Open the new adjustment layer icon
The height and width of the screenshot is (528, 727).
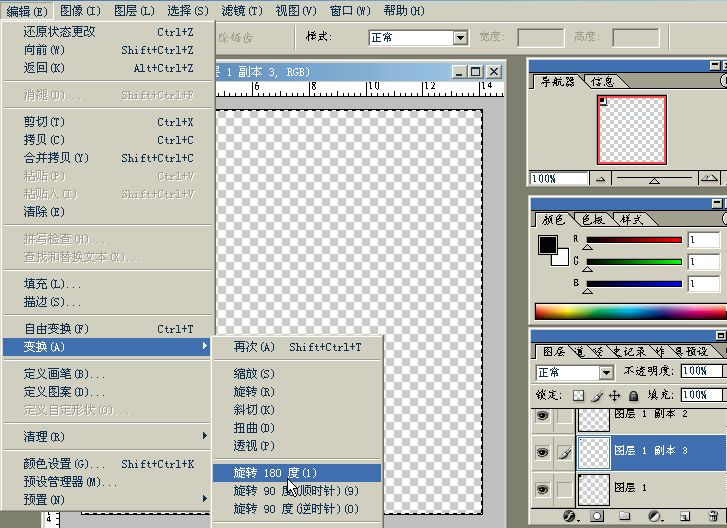point(654,517)
